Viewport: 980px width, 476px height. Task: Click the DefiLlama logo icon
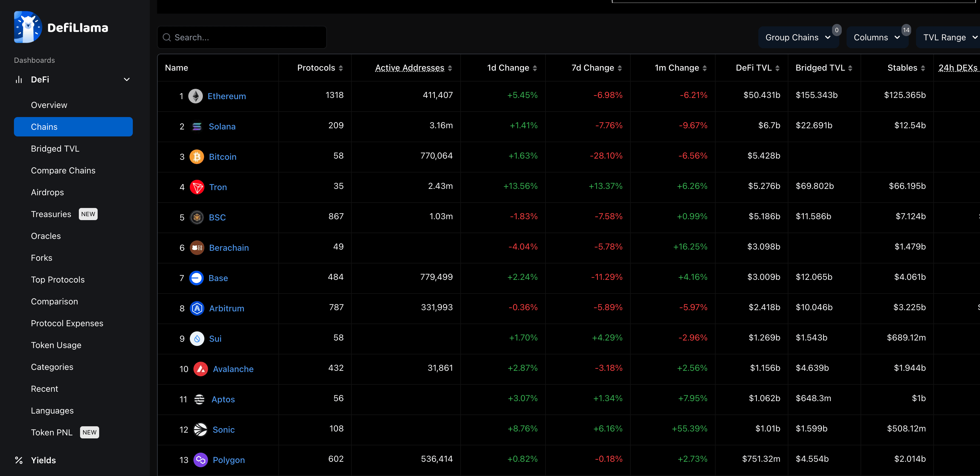click(x=28, y=27)
